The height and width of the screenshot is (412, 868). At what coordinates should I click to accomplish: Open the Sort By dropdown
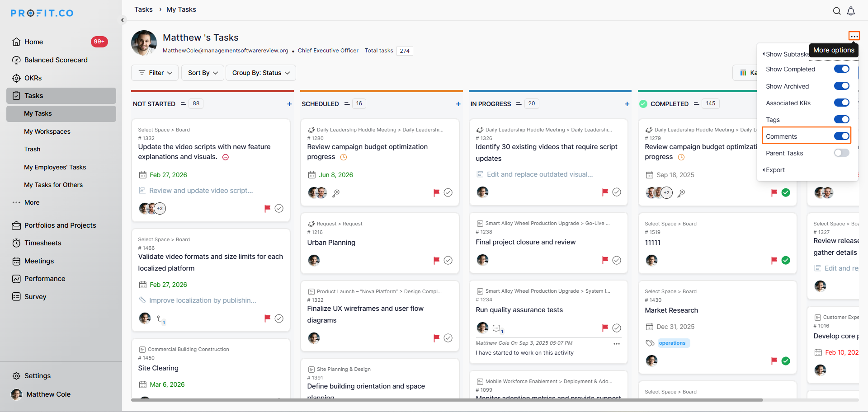(x=203, y=73)
